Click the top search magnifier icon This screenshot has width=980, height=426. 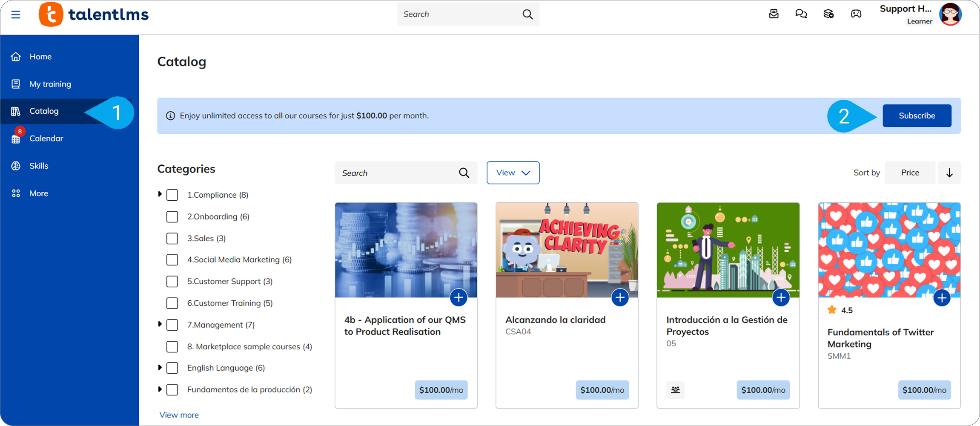[527, 14]
